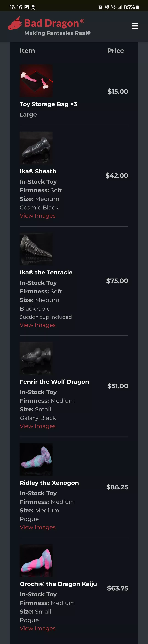Open the Toy Storage Bag thumbnail

pos(36,81)
